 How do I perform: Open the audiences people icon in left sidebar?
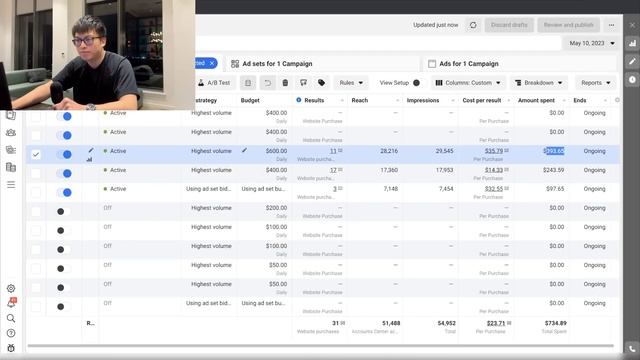coord(11,133)
